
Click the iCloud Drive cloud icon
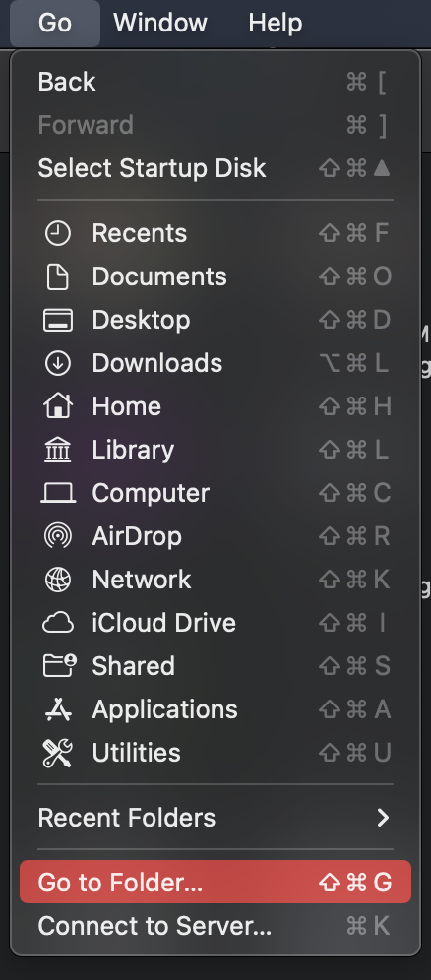[57, 623]
